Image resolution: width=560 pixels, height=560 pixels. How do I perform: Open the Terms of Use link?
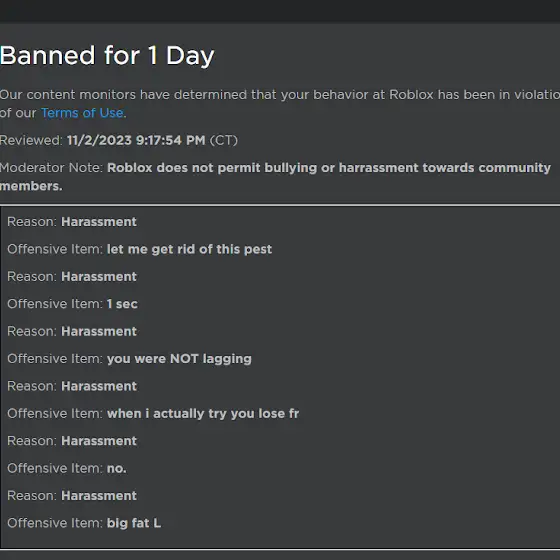82,113
